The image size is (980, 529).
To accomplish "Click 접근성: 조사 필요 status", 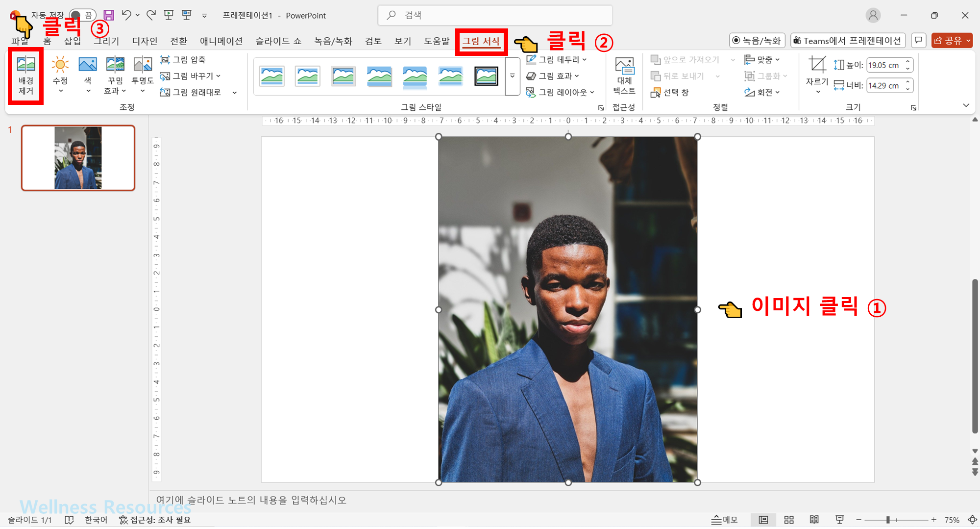I will pos(155,520).
